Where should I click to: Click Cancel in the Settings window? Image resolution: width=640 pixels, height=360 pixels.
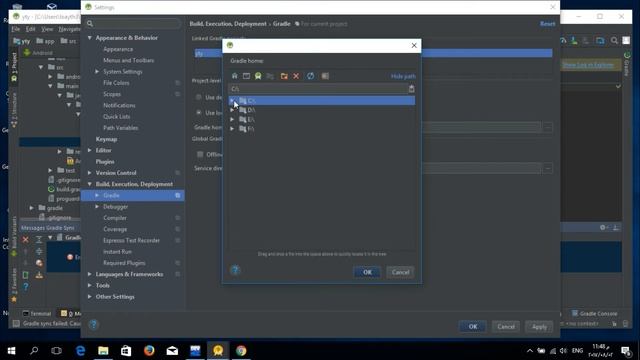pos(506,327)
